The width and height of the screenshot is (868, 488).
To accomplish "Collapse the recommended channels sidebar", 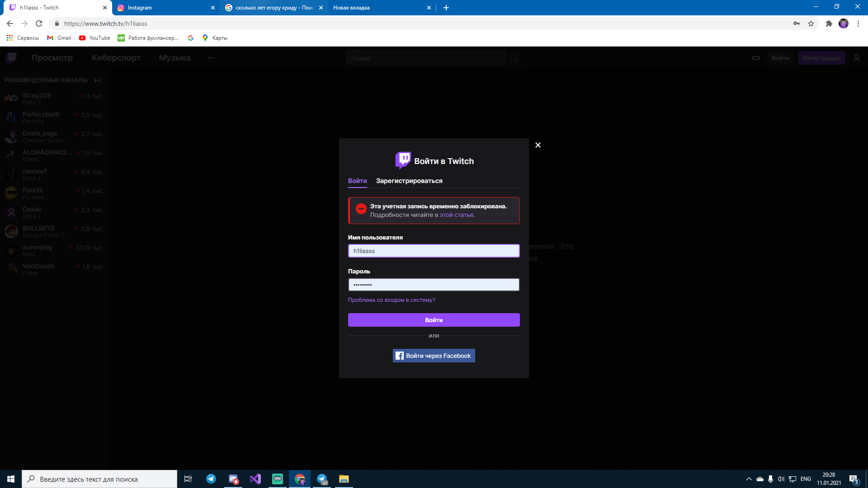I will pyautogui.click(x=98, y=80).
